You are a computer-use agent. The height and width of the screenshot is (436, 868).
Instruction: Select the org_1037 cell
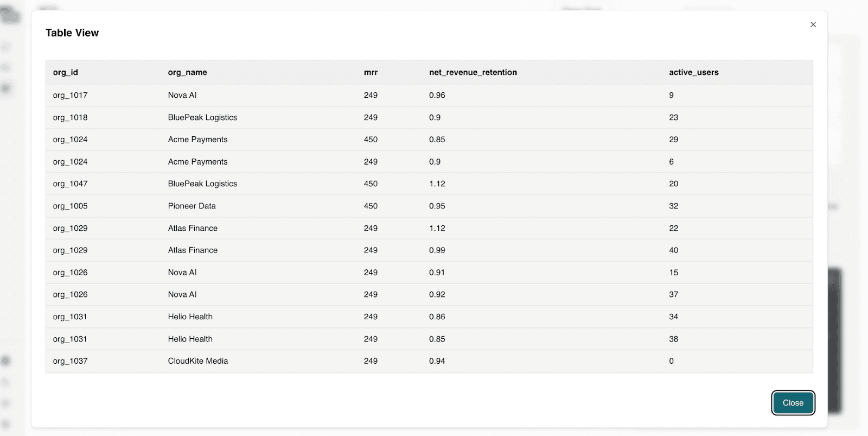70,361
